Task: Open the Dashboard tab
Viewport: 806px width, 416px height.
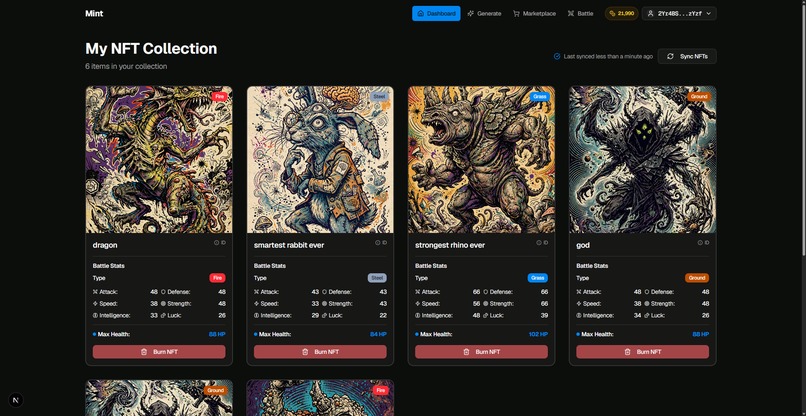Action: 436,13
